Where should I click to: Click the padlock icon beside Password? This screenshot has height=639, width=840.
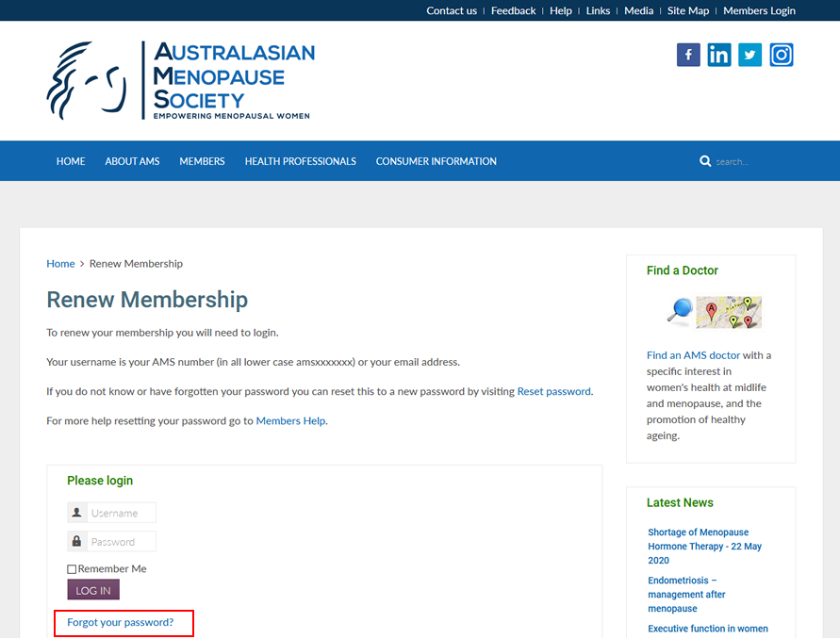[x=77, y=542]
